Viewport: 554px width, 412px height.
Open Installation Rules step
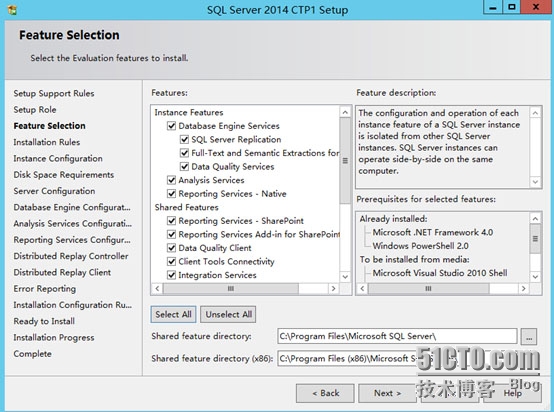[47, 142]
